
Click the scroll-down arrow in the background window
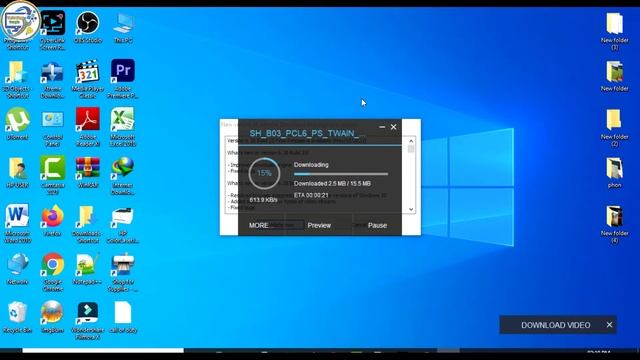(411, 209)
